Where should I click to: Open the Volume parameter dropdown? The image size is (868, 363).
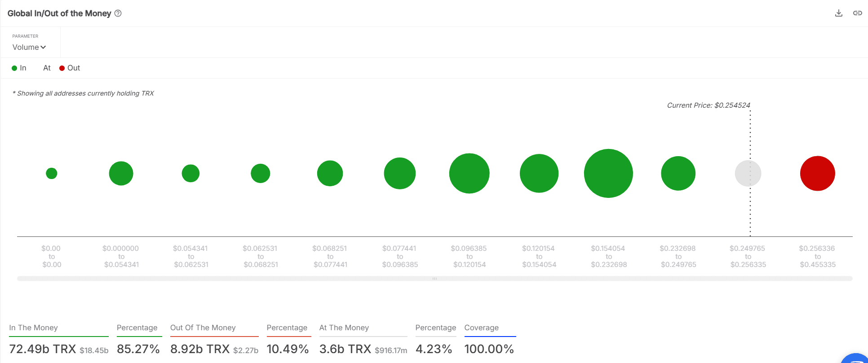pos(29,47)
